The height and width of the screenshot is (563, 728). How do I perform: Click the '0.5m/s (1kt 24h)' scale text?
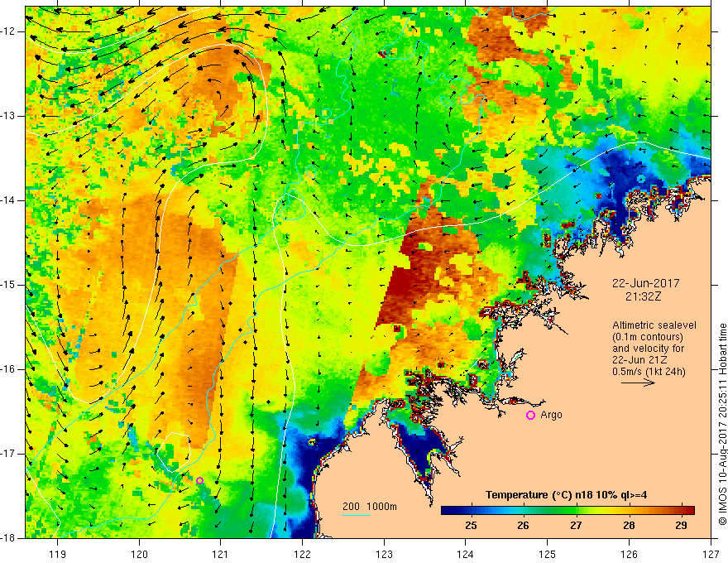point(649,372)
